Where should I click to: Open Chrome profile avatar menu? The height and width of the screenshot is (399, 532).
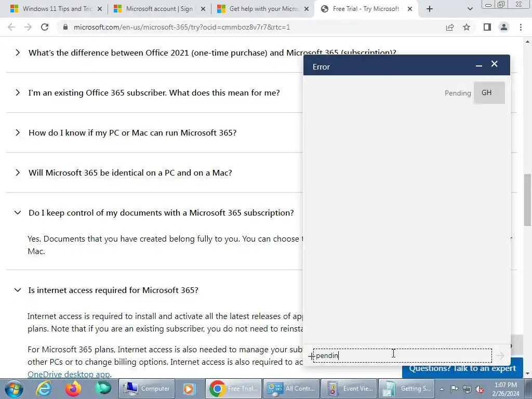point(504,27)
